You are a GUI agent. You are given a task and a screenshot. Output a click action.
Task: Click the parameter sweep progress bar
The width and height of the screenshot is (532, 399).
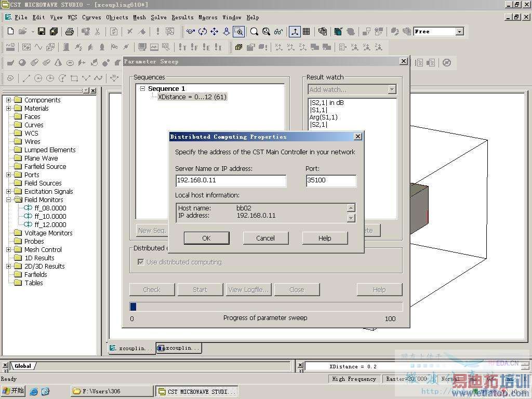(266, 307)
